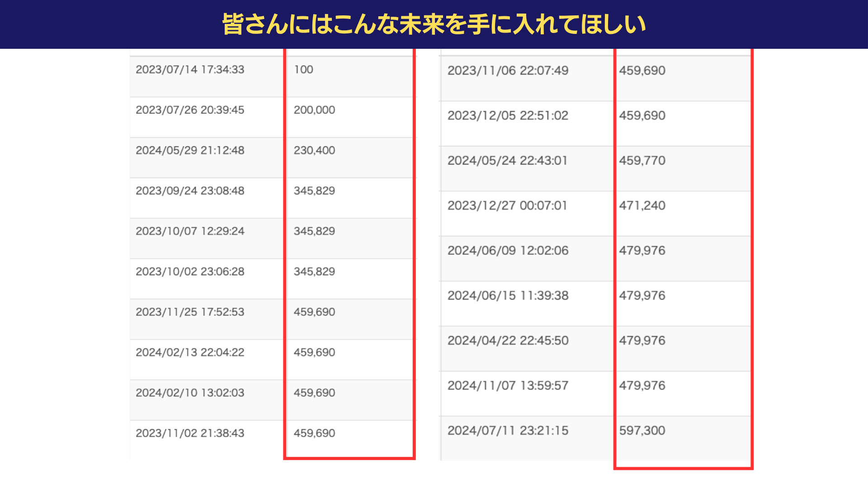Select date cell 2024/04/22 22:45:50
Screen dimensions: 868x488
pos(508,341)
